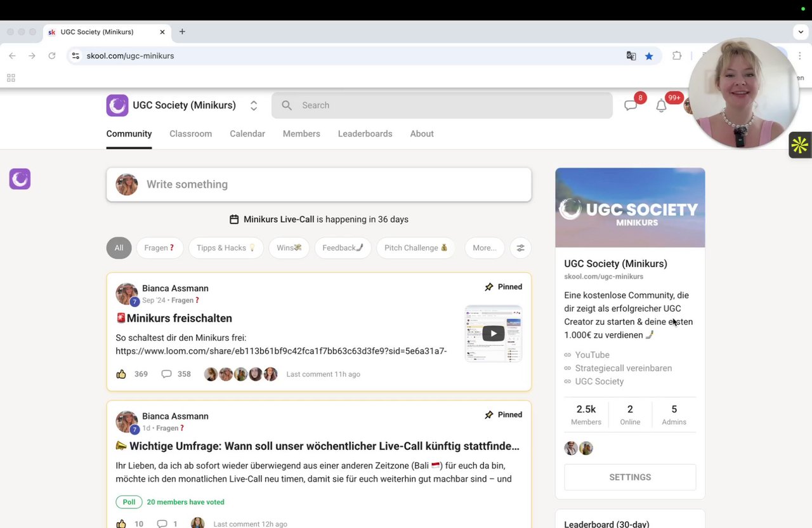Go to the Members tab
812x528 pixels.
click(301, 134)
